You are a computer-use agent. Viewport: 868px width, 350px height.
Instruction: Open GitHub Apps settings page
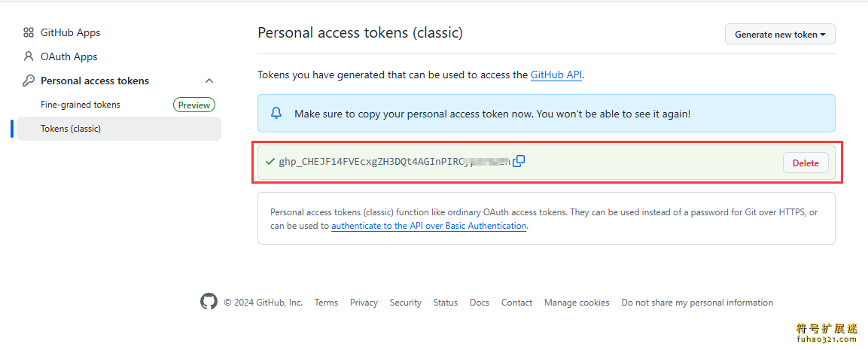(70, 32)
